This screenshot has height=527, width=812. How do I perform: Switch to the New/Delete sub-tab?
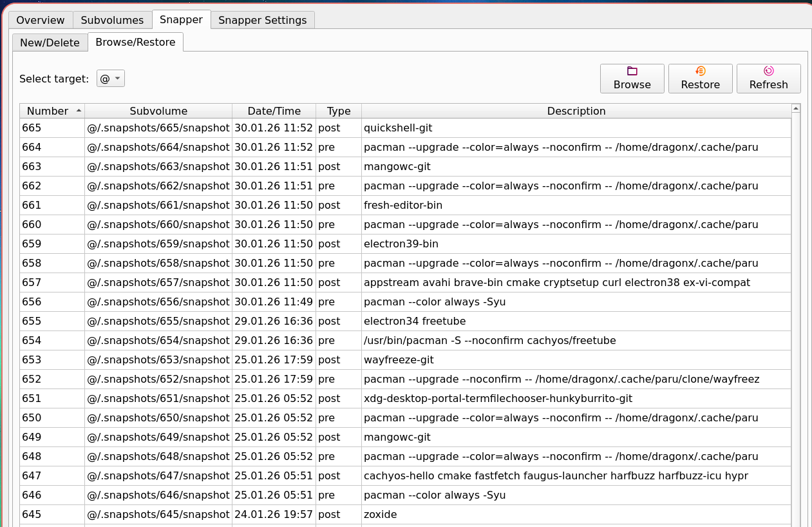(x=50, y=43)
